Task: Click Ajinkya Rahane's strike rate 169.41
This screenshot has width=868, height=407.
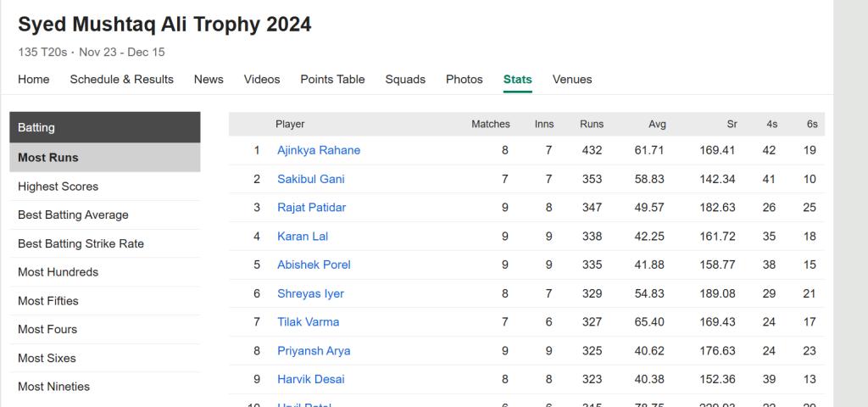Action: coord(717,150)
